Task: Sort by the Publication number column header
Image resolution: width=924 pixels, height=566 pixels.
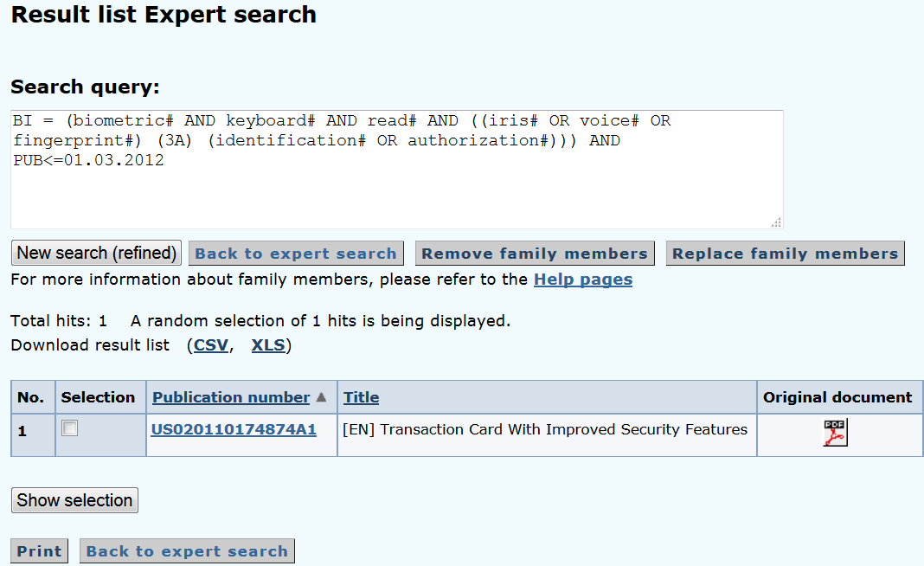Action: [x=231, y=397]
